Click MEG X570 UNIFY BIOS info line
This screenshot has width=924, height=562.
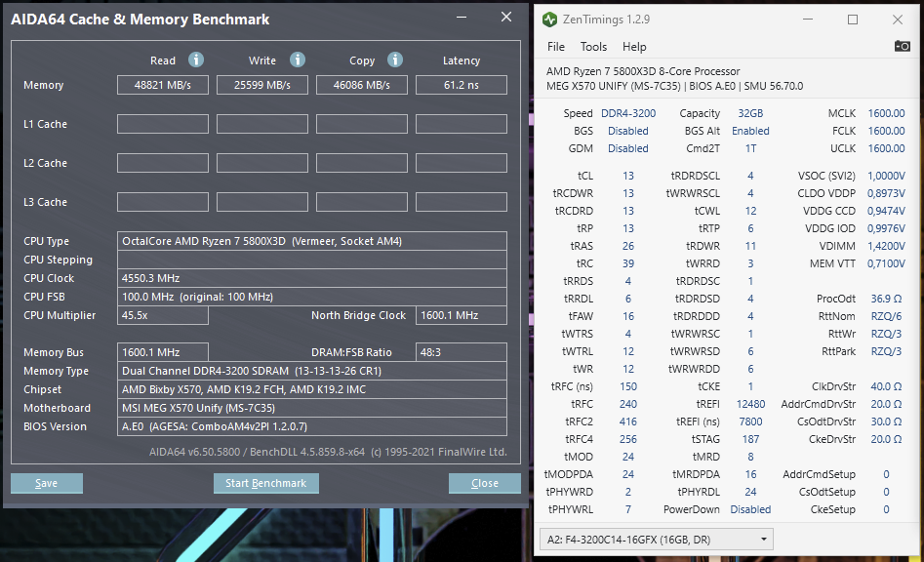pyautogui.click(x=675, y=86)
